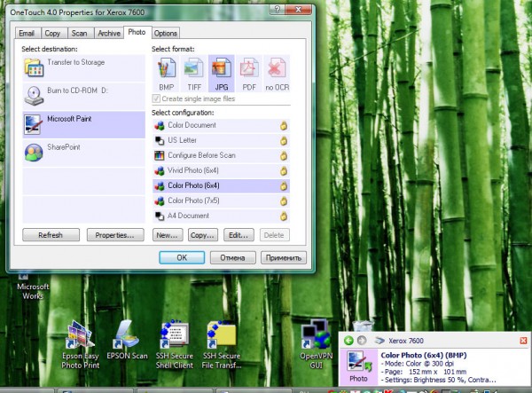Select US Letter configuration
The height and width of the screenshot is (393, 532).
(221, 140)
